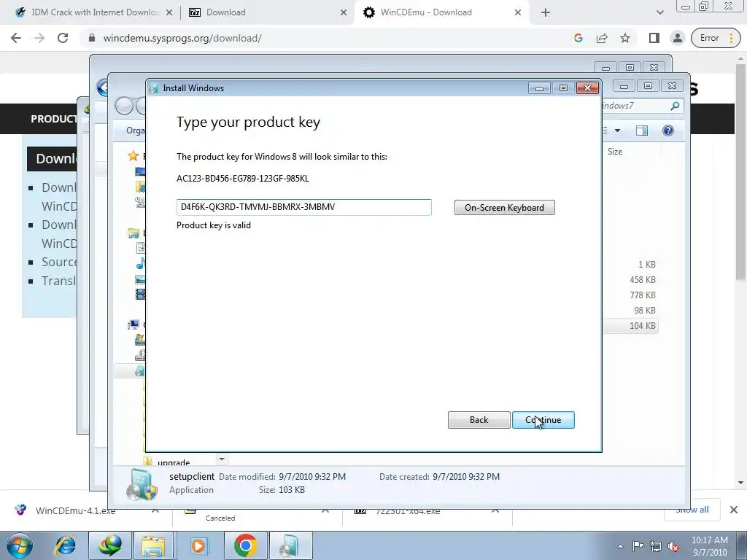This screenshot has height=560, width=747.
Task: Toggle the Explorer preview pane icon
Action: 642,131
